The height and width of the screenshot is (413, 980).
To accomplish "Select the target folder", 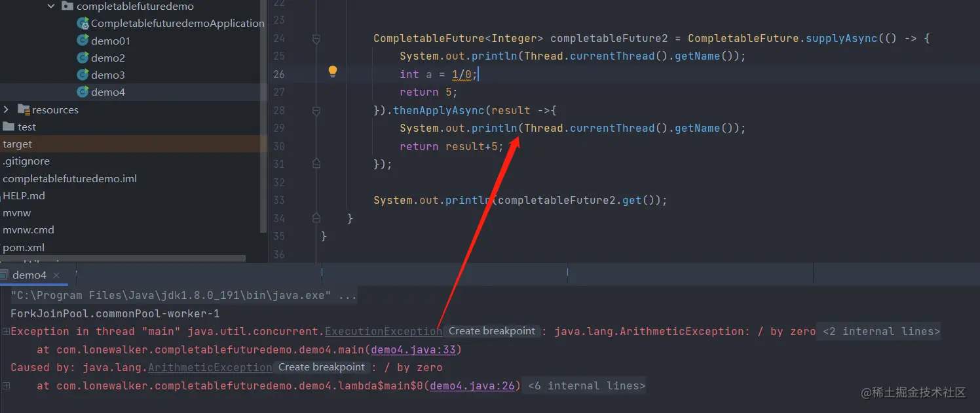I will (x=17, y=144).
